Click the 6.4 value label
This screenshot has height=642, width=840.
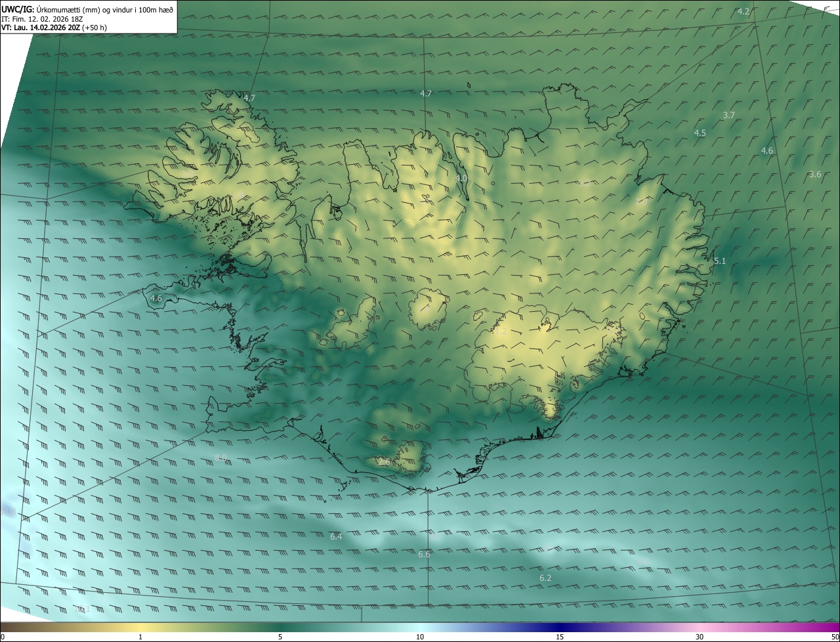coord(336,536)
